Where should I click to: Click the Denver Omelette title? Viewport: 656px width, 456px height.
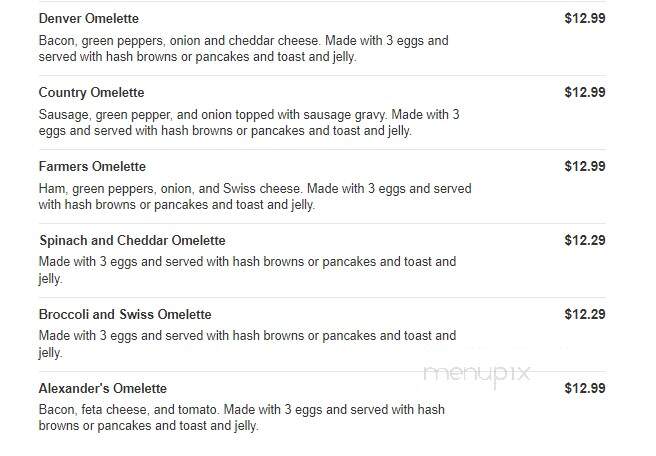pos(88,18)
